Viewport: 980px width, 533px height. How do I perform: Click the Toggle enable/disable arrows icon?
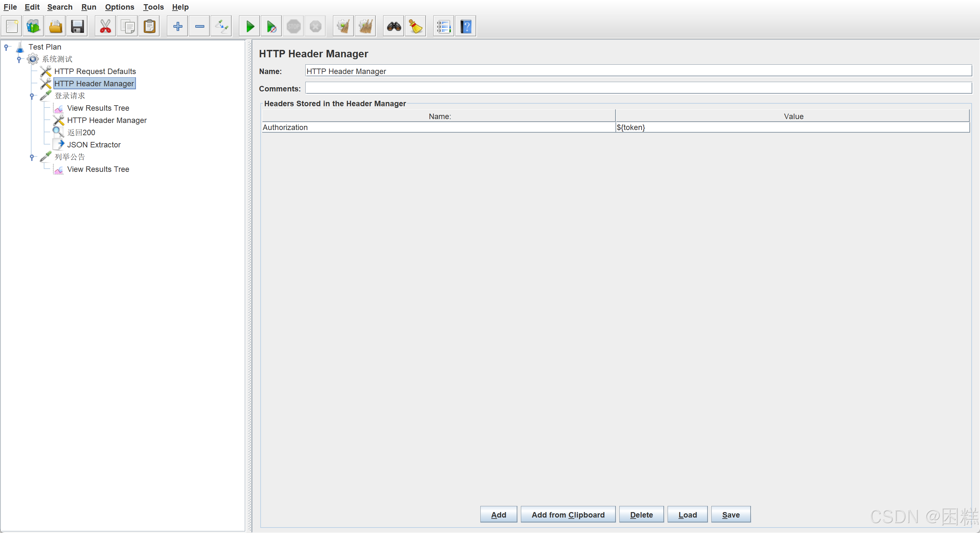pos(221,27)
